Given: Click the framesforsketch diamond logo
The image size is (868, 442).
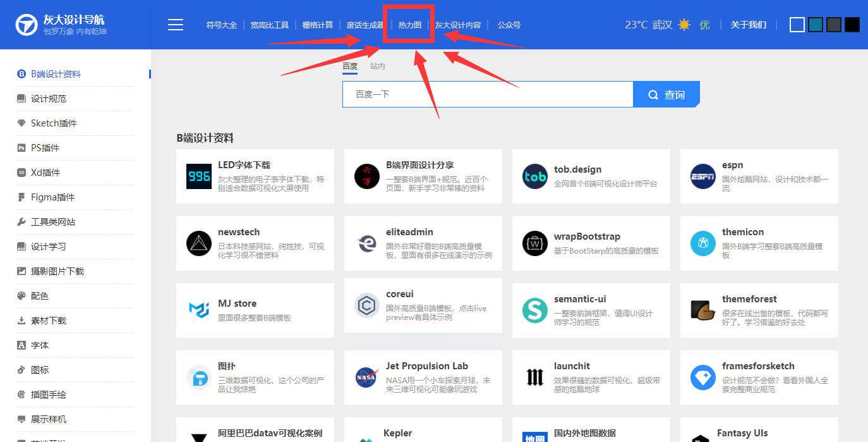Looking at the screenshot, I should 703,378.
